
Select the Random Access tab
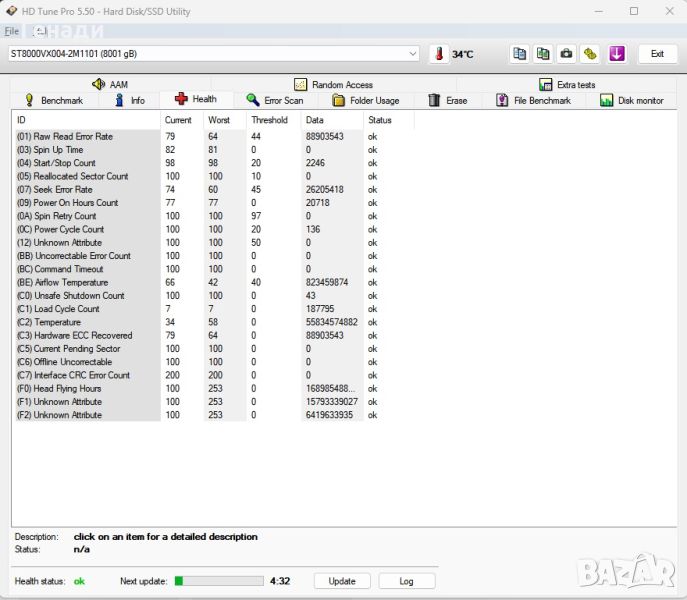pos(333,85)
